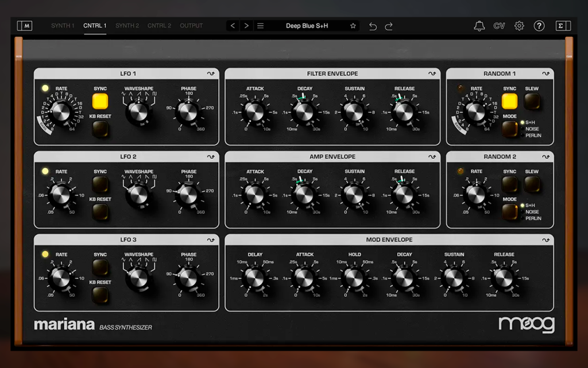Open the preset browser list icon
The image size is (588, 368).
pos(260,25)
